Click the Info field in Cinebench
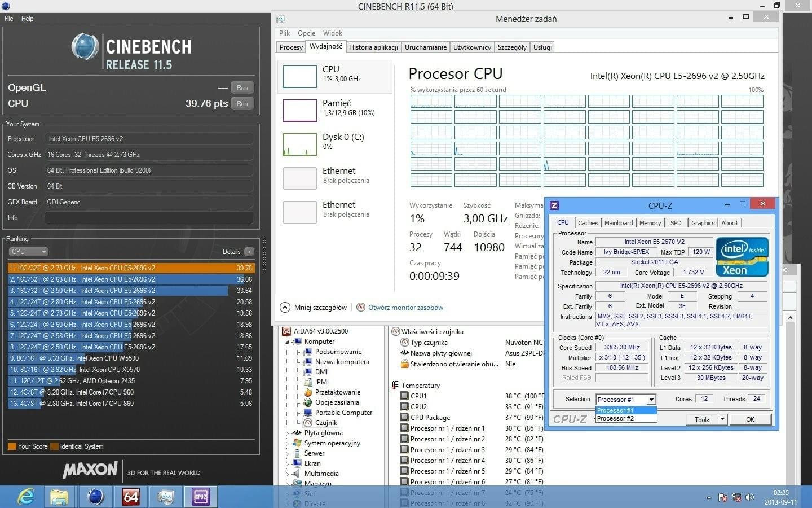812x508 pixels. [149, 218]
